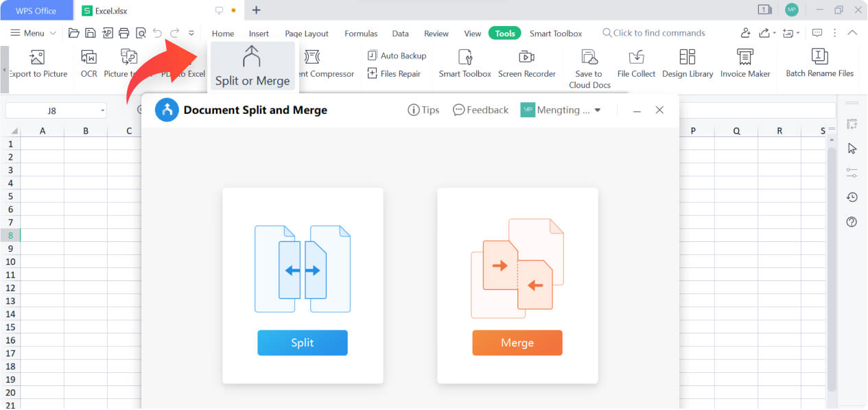Click the find commands search field
The height and width of the screenshot is (410, 868).
pos(654,32)
